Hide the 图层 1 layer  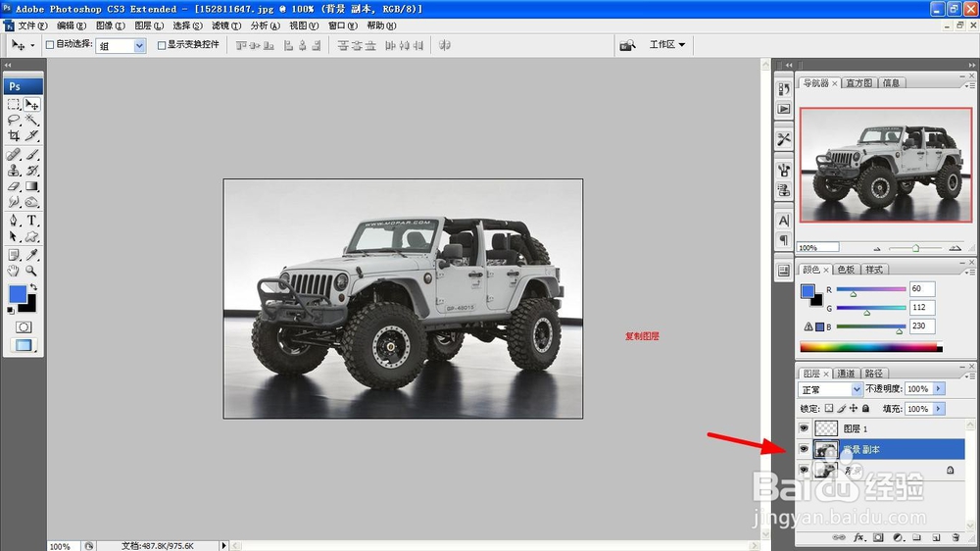[x=804, y=428]
